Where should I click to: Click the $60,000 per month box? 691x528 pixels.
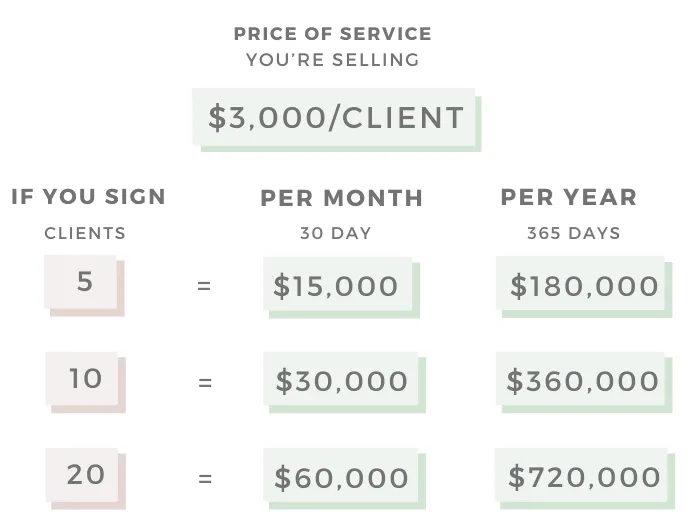341,478
